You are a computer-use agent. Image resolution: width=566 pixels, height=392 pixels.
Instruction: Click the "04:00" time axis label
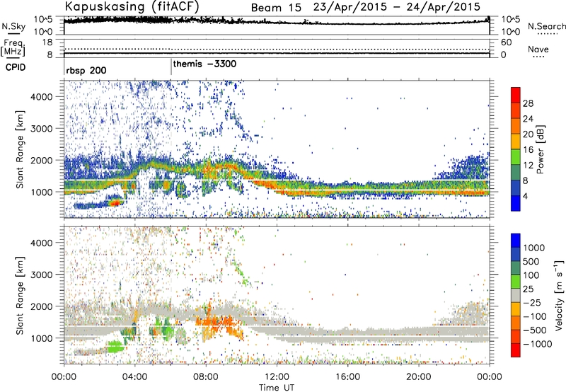(x=134, y=377)
